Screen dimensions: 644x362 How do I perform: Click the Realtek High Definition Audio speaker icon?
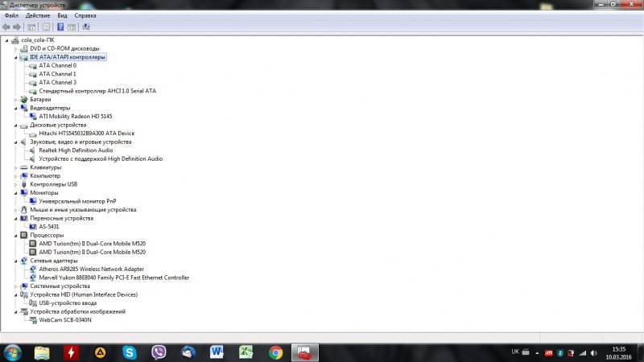pos(32,150)
